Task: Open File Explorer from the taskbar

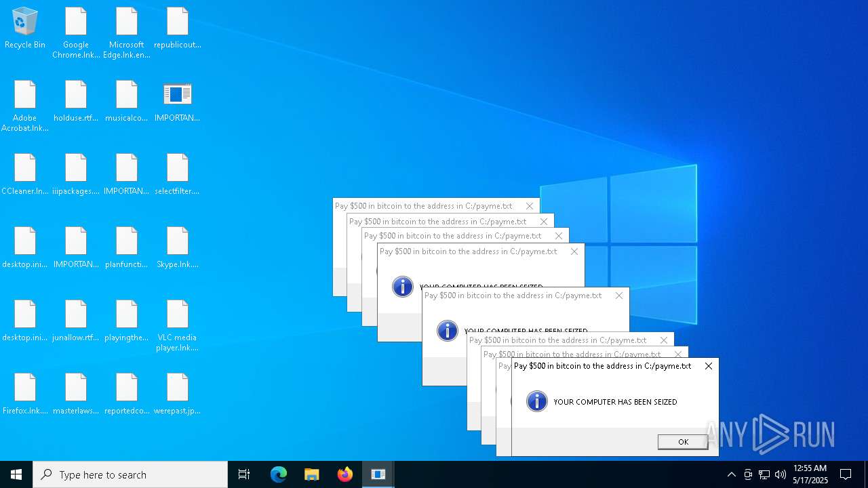Action: point(312,474)
